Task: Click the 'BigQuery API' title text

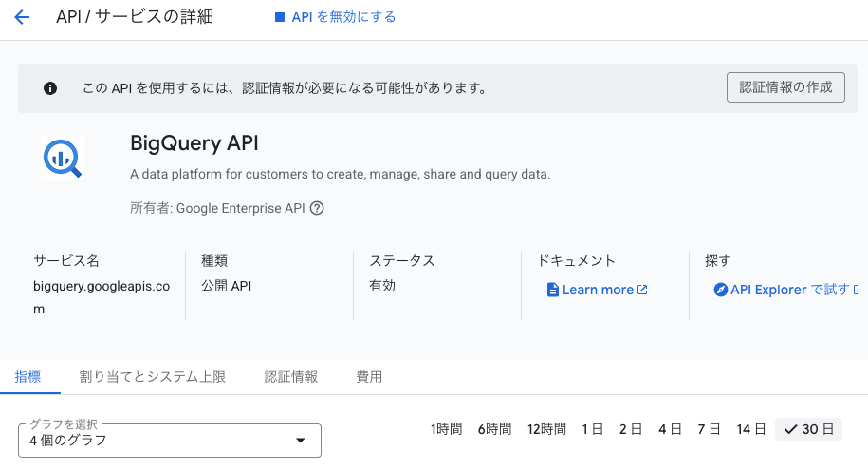Action: (194, 143)
